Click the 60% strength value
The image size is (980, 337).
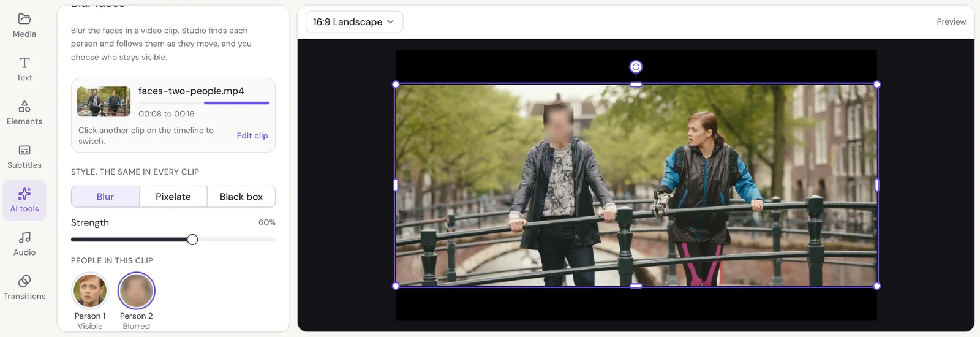267,222
